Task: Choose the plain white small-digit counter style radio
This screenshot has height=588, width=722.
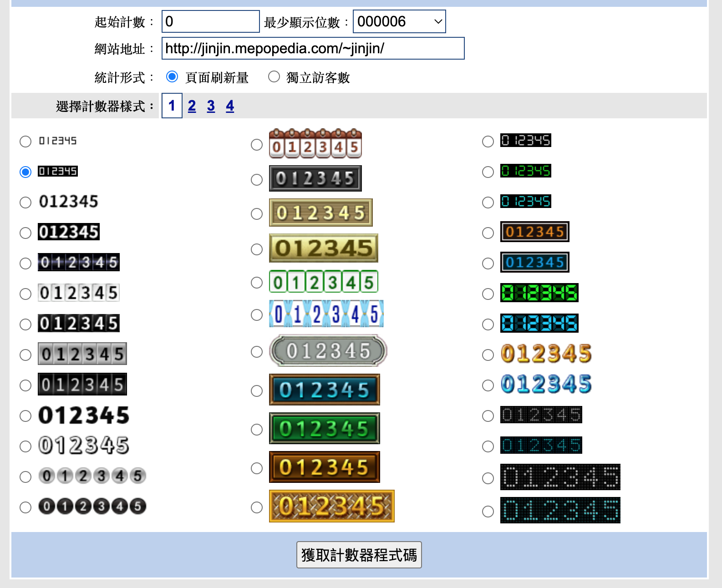Action: click(25, 142)
